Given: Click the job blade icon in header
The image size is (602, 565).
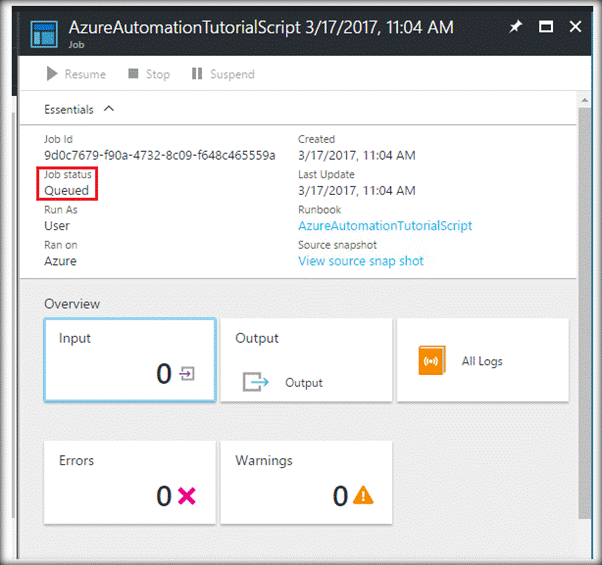Looking at the screenshot, I should [44, 34].
